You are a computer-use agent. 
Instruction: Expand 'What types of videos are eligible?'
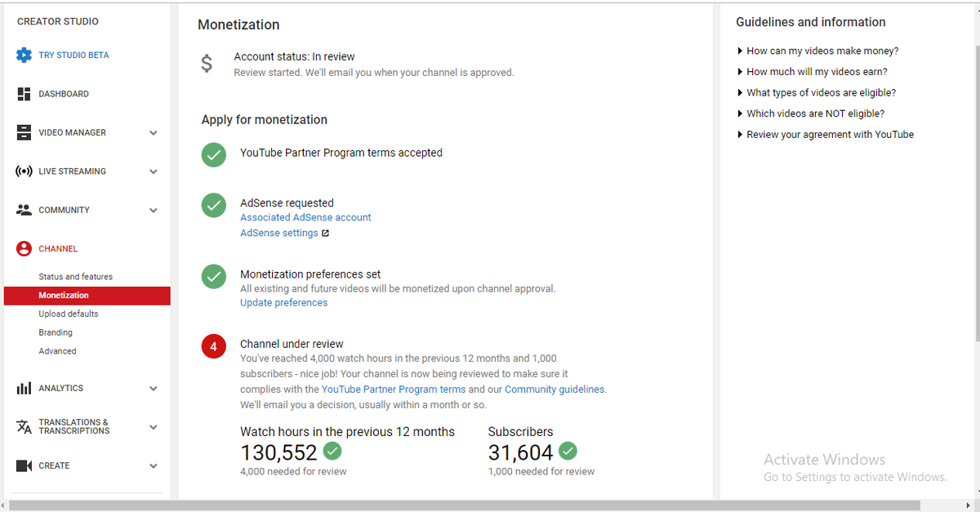click(x=816, y=93)
